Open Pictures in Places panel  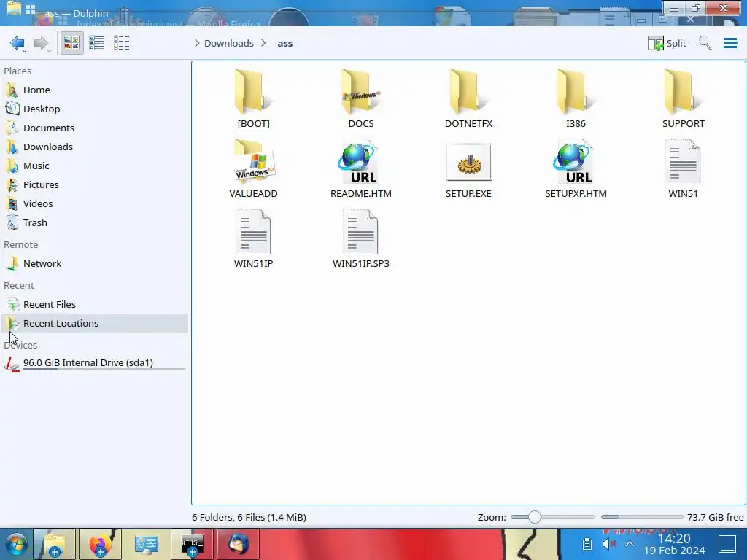pos(95,184)
